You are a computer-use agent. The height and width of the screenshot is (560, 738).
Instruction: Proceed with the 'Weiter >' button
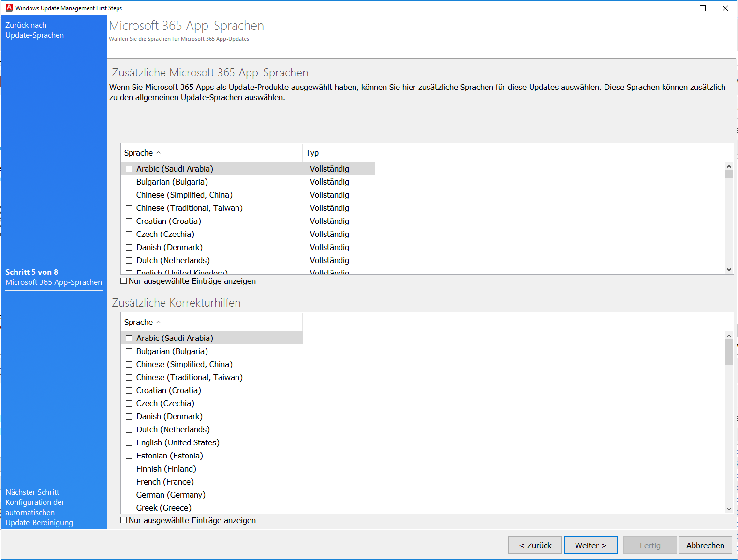point(590,545)
